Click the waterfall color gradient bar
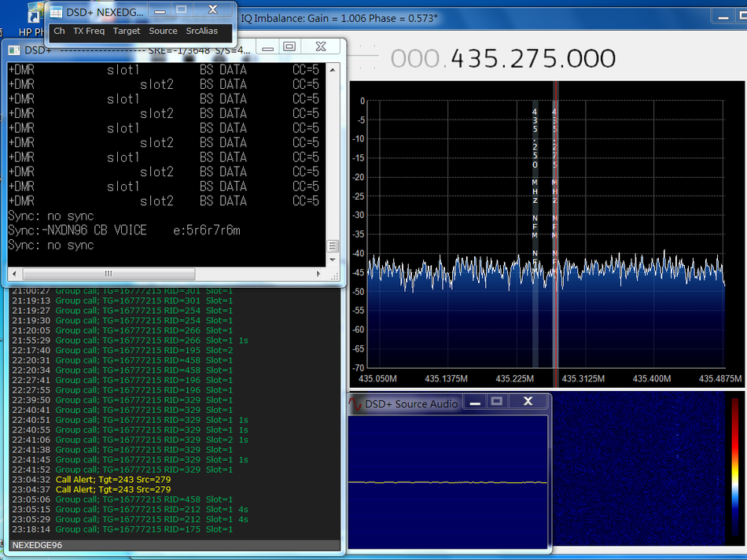 (x=734, y=468)
